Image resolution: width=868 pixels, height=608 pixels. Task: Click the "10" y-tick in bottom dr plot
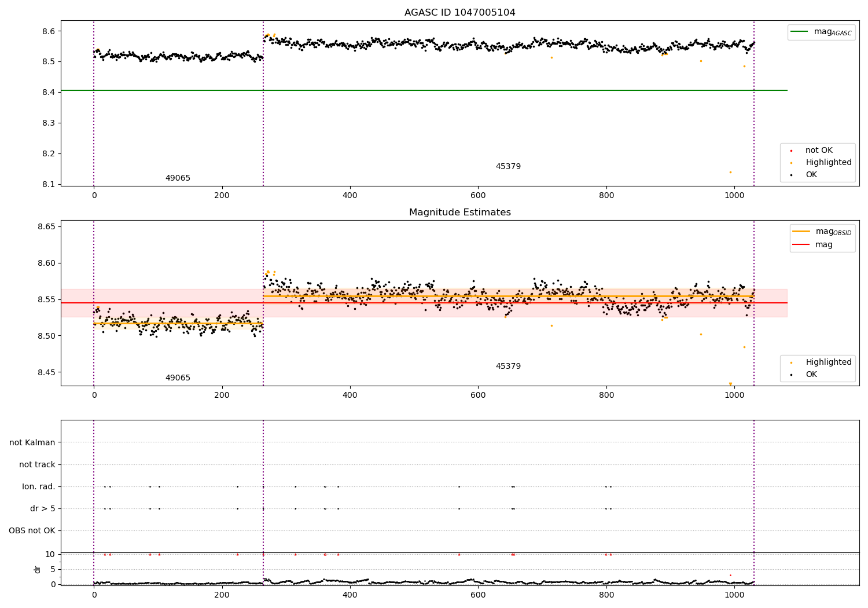coord(50,554)
